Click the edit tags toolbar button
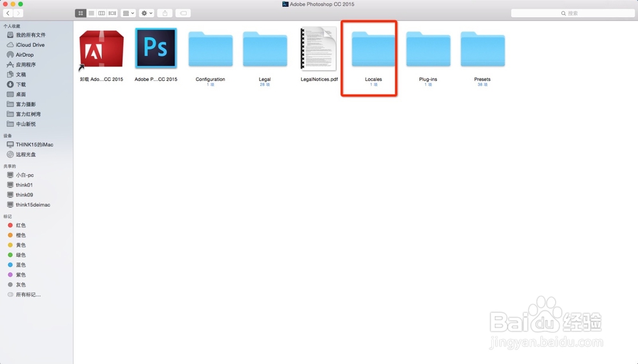Viewport: 638px width, 364px height. coord(183,13)
